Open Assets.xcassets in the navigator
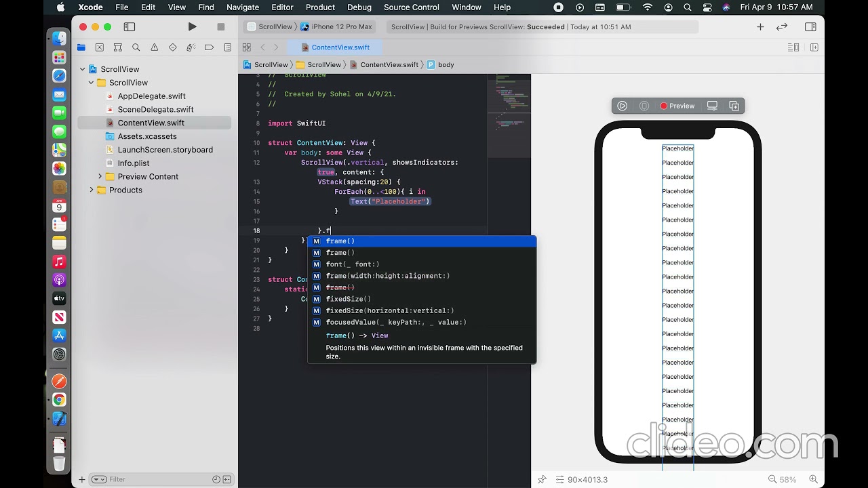The width and height of the screenshot is (868, 488). click(x=146, y=136)
